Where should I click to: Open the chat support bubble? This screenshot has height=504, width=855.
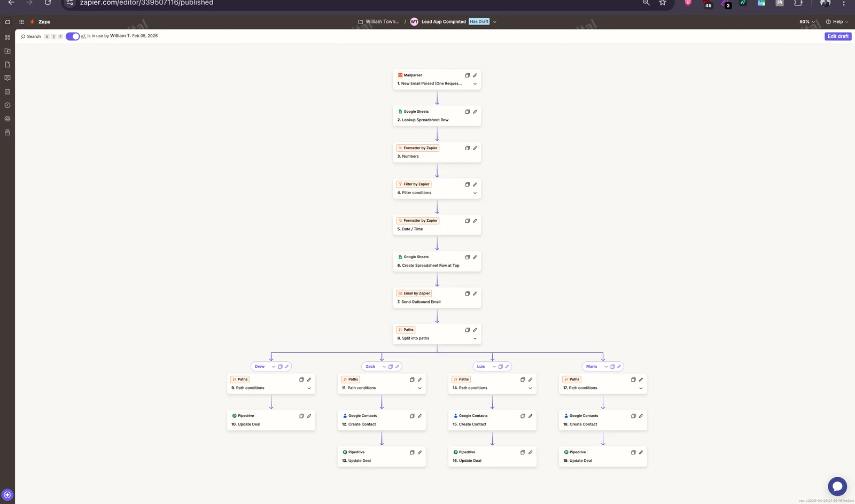837,486
